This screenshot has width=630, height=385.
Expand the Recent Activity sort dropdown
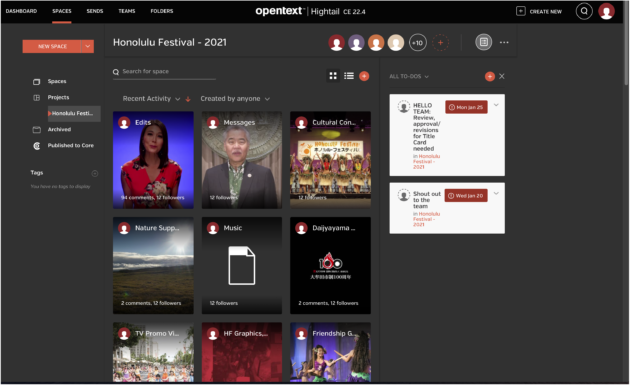pyautogui.click(x=151, y=98)
